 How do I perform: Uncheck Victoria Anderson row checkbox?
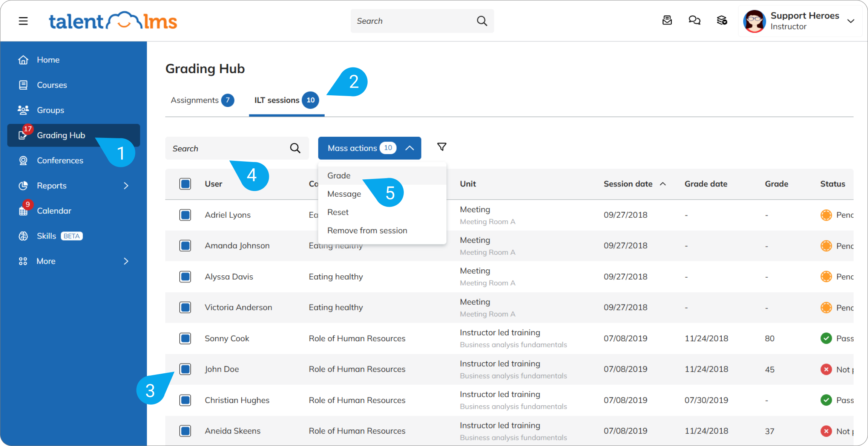(185, 307)
